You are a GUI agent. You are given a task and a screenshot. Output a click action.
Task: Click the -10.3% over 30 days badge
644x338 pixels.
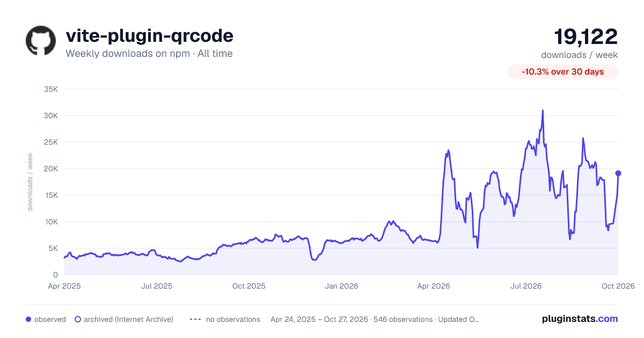563,72
